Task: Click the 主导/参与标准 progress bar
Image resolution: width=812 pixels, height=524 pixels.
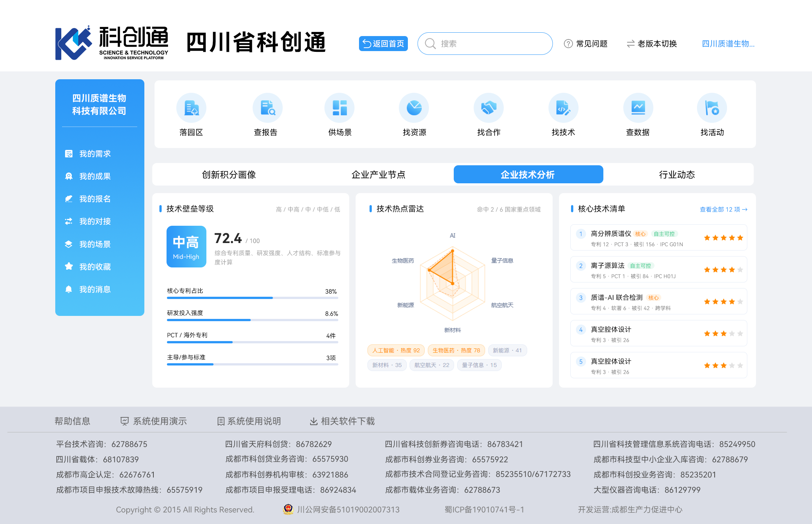Action: pyautogui.click(x=253, y=364)
